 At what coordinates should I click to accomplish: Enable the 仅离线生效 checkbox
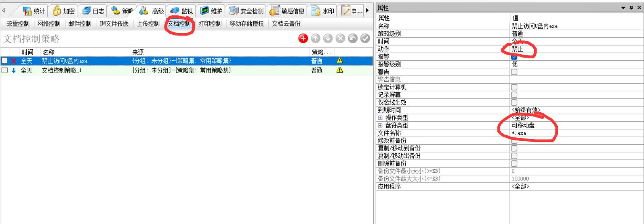pyautogui.click(x=514, y=102)
